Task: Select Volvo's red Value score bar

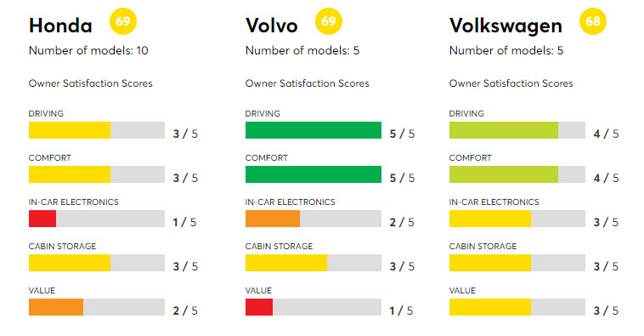Action: coord(259,307)
